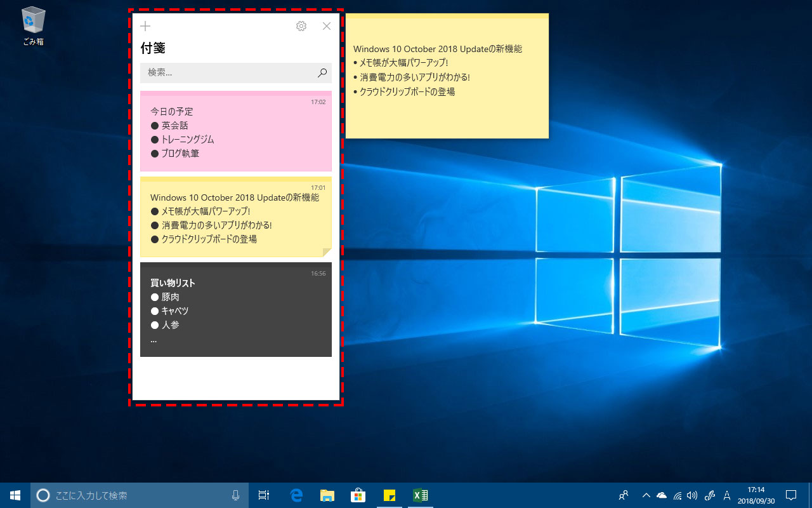Image resolution: width=812 pixels, height=508 pixels.
Task: Click the Cortana microphone icon
Action: [x=235, y=495]
